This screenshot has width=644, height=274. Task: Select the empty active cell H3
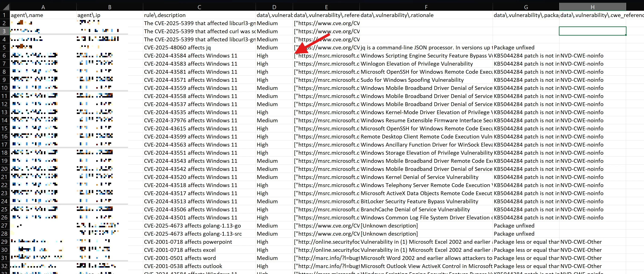coord(593,31)
